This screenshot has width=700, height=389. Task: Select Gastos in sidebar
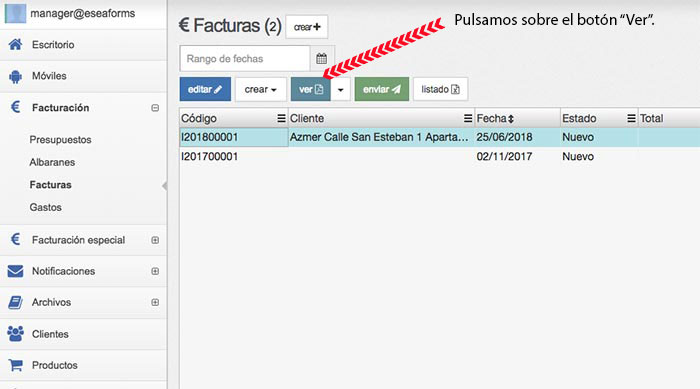tap(46, 207)
